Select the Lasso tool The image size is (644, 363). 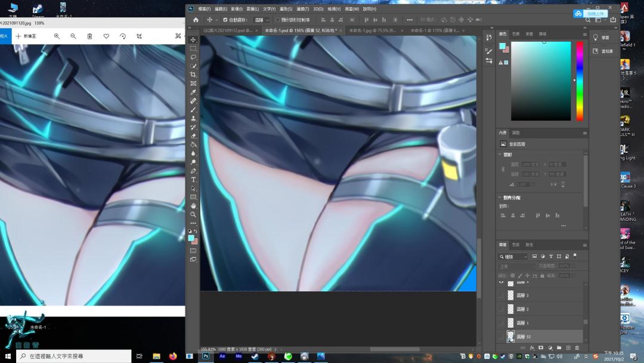pos(193,57)
